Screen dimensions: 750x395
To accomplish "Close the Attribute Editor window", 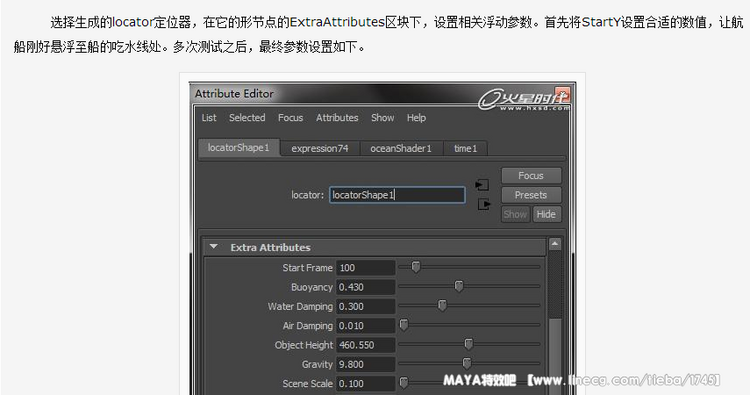I will [562, 93].
